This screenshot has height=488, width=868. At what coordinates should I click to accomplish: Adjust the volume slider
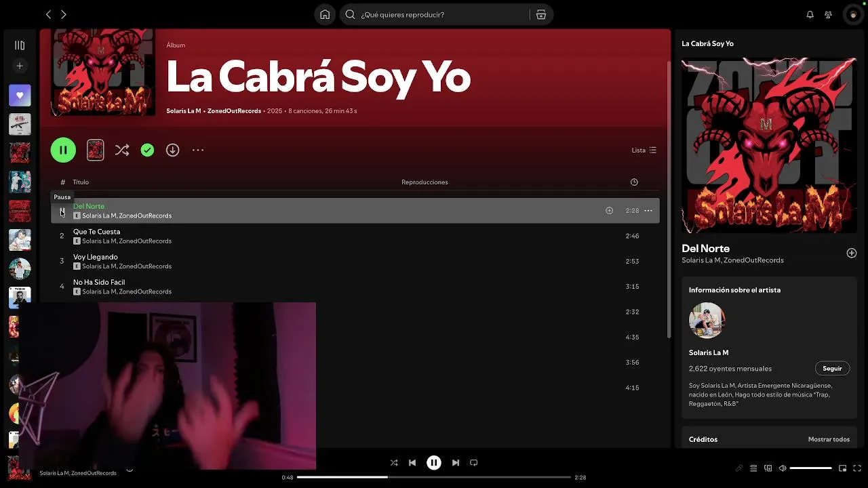tap(810, 468)
